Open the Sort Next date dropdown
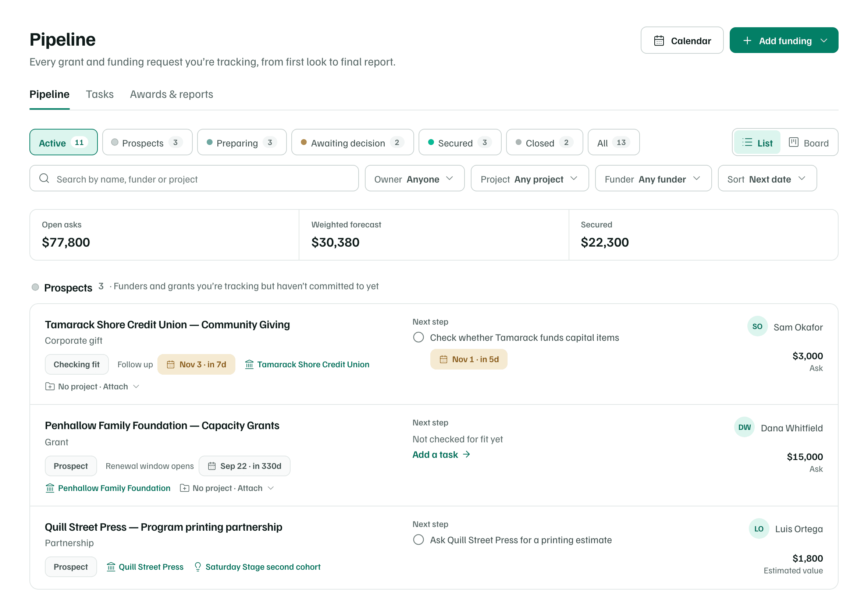Image resolution: width=868 pixels, height=608 pixels. [767, 178]
